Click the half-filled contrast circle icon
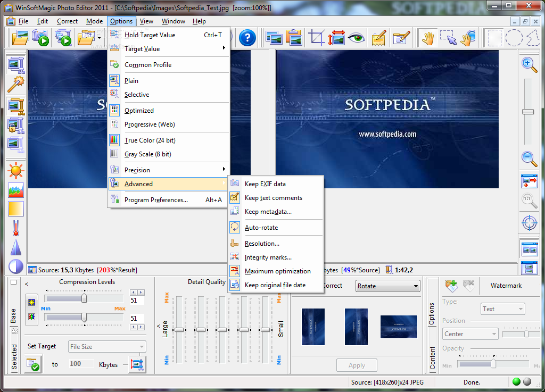Image resolution: width=545 pixels, height=392 pixels. pos(16,266)
